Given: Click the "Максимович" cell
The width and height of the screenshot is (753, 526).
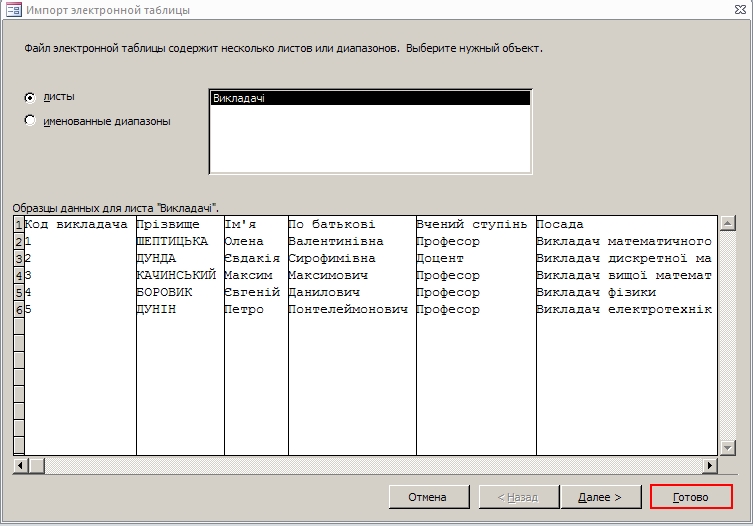Looking at the screenshot, I should pyautogui.click(x=352, y=275).
